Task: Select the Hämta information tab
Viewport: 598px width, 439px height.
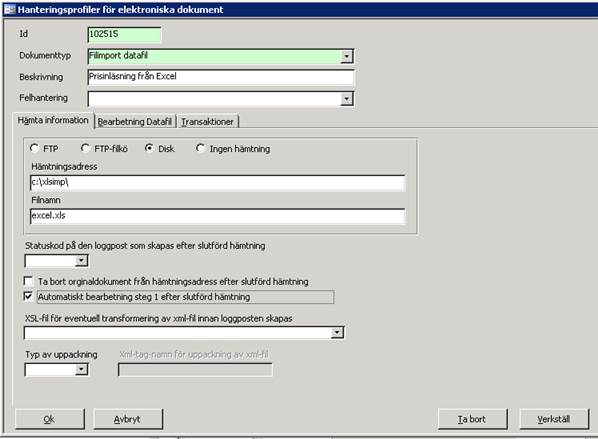Action: (53, 120)
